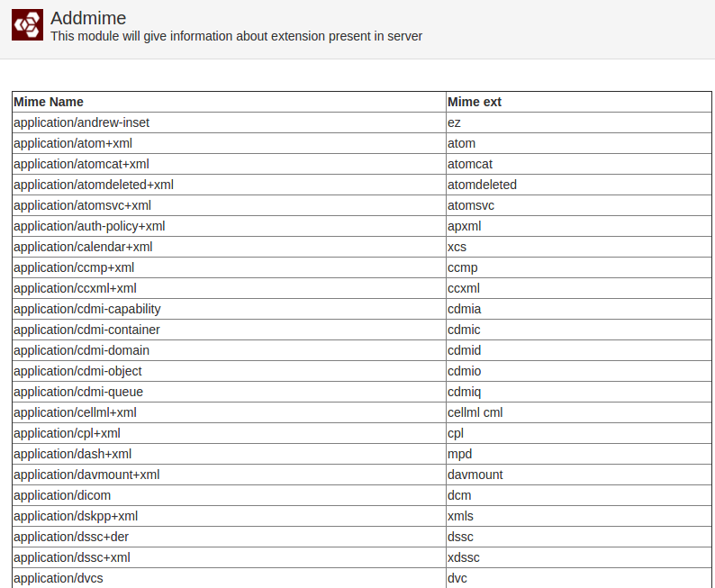Click the davmount extension cell
The image size is (715, 588).
(x=579, y=475)
